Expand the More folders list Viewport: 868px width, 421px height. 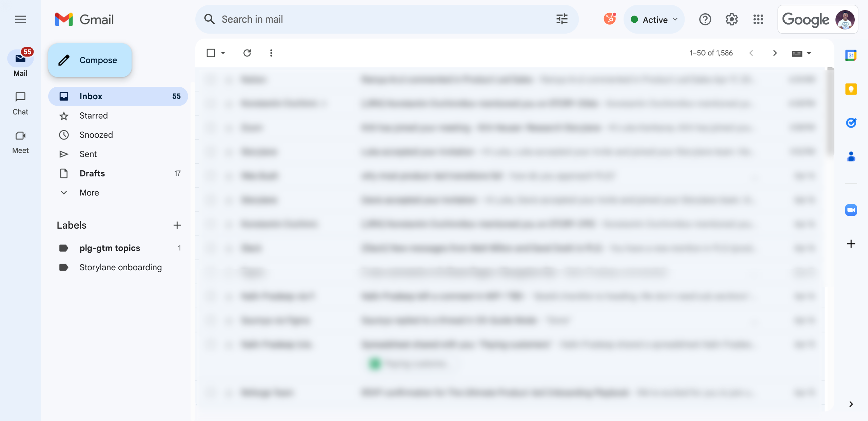point(89,193)
